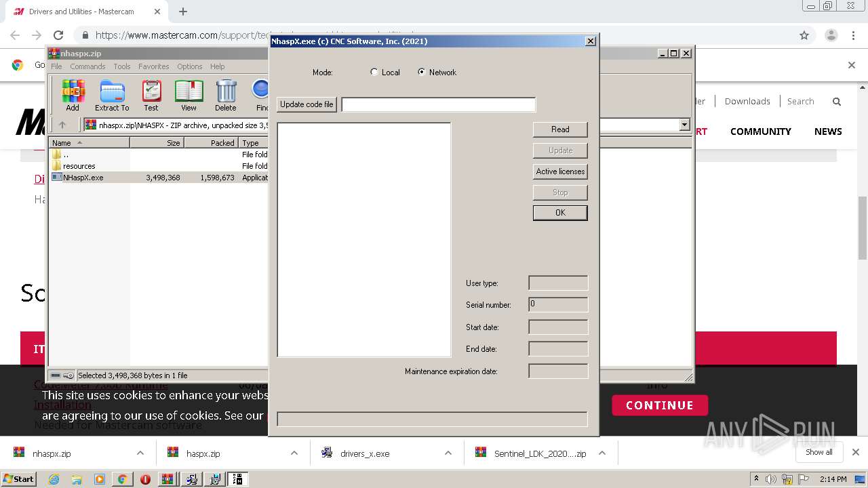The height and width of the screenshot is (488, 868).
Task: Open drivers_x.exe download options chevron
Action: 448,453
